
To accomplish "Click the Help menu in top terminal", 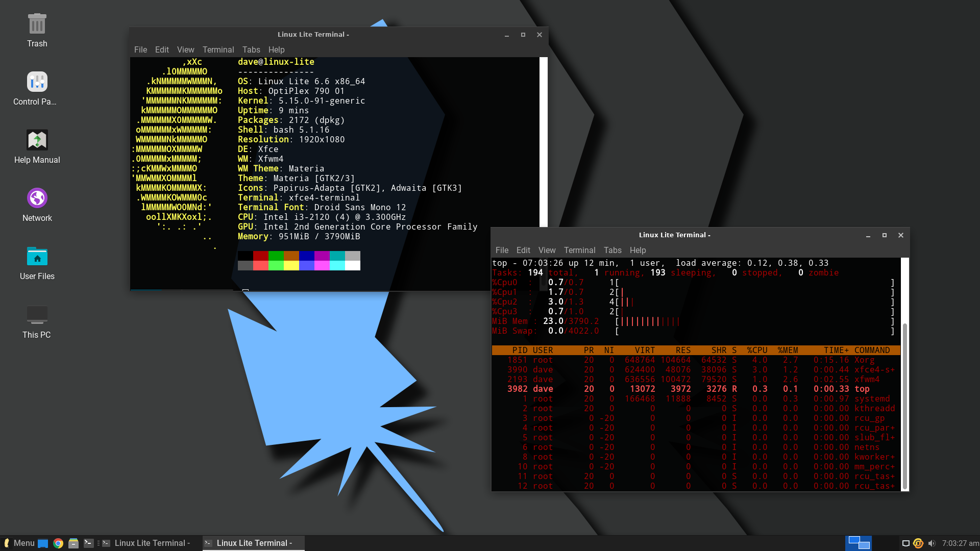I will click(277, 49).
